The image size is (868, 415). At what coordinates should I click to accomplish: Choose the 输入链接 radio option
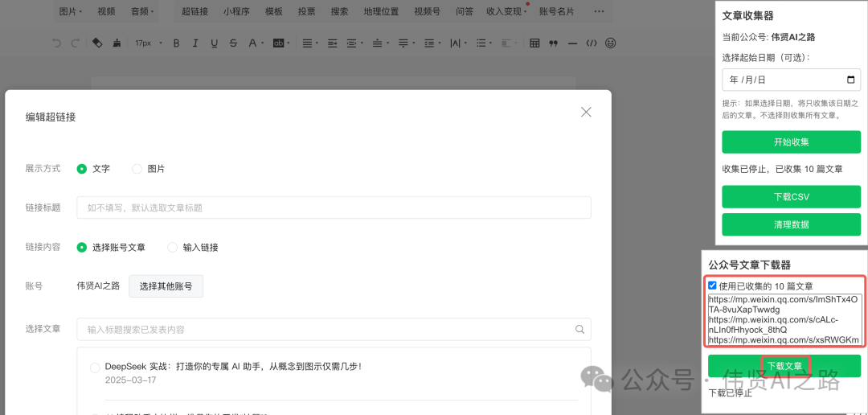tap(172, 247)
